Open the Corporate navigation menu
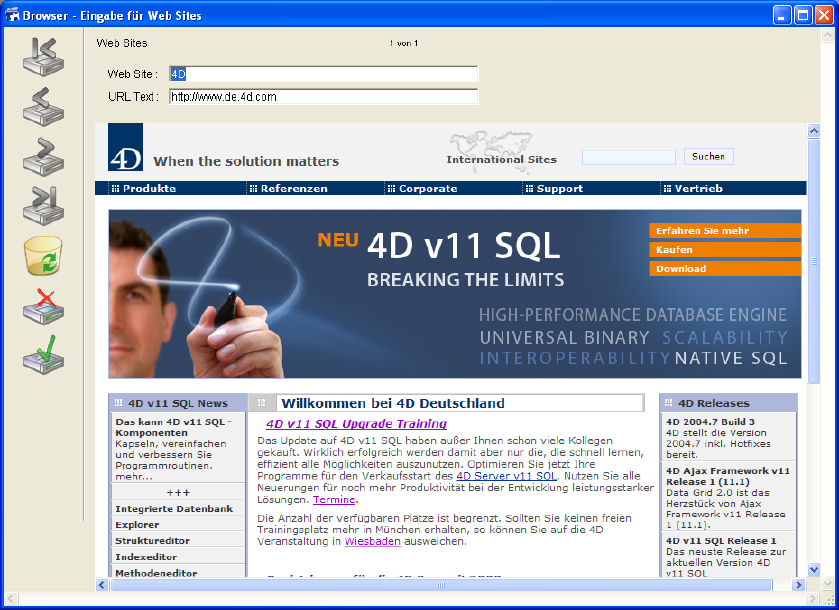839x610 pixels. click(427, 188)
